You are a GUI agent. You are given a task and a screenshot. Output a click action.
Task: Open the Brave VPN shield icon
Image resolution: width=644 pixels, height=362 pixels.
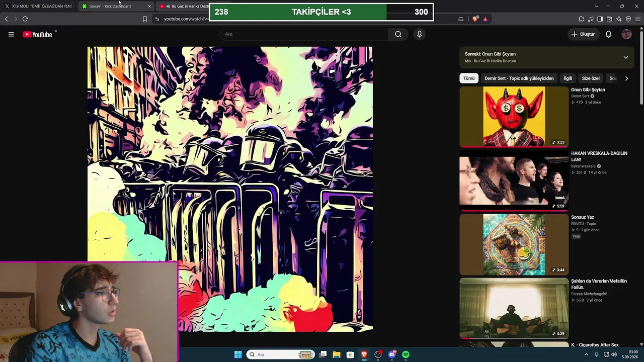[628, 19]
